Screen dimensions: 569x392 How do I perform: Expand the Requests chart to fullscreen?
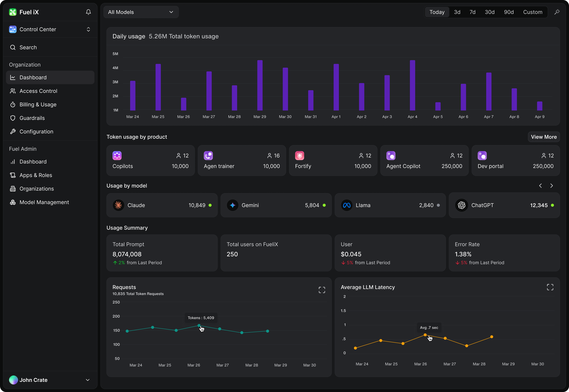[x=322, y=290]
